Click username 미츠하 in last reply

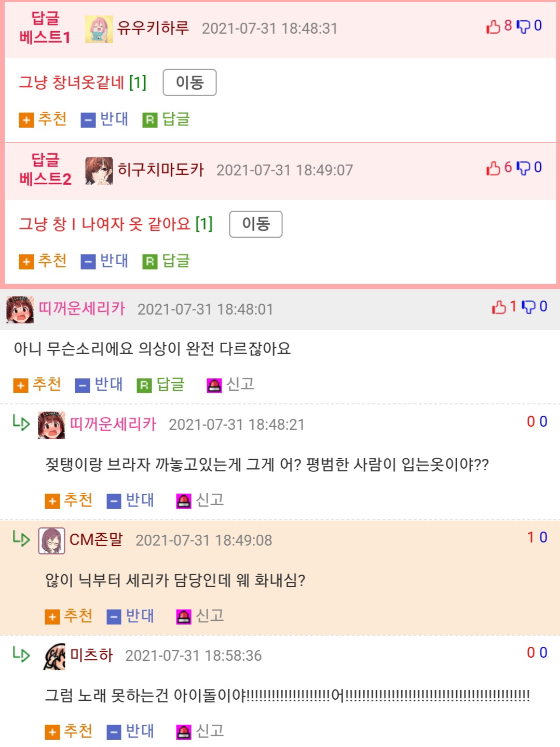point(91,655)
